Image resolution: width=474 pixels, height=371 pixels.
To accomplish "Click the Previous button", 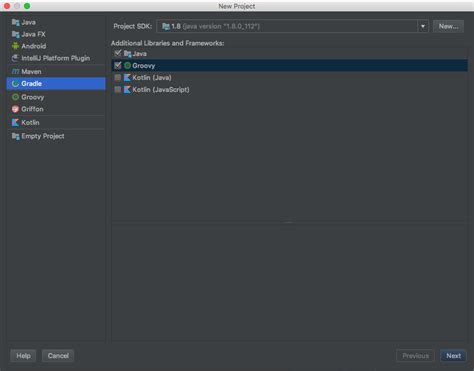I will [415, 356].
